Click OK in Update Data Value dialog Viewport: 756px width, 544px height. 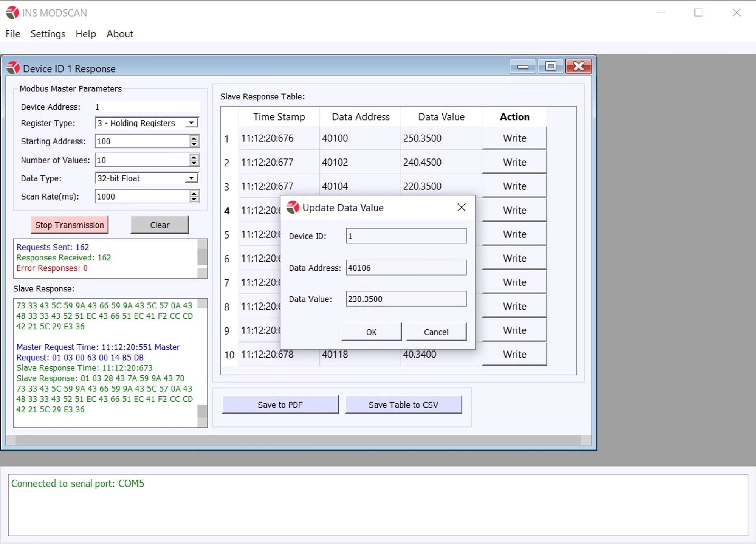pos(371,332)
